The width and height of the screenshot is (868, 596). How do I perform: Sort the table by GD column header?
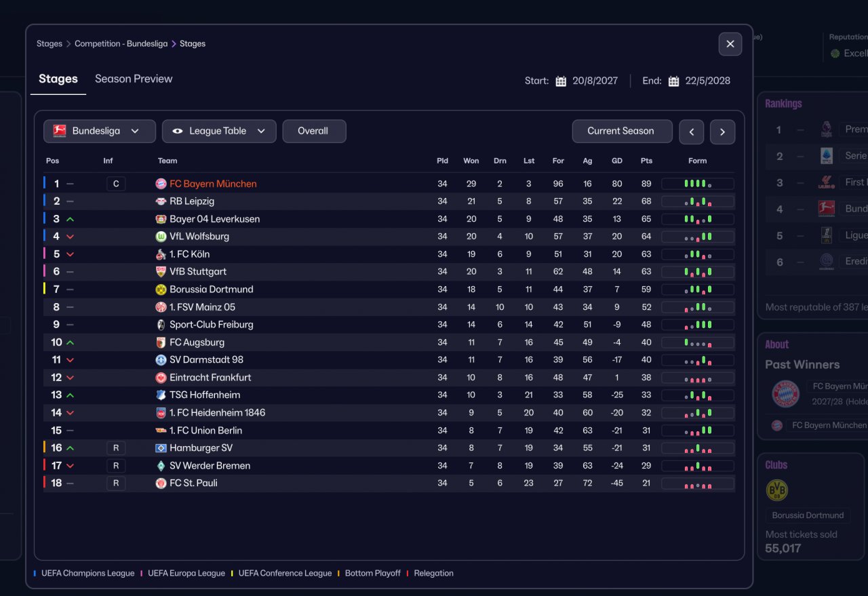(x=617, y=161)
